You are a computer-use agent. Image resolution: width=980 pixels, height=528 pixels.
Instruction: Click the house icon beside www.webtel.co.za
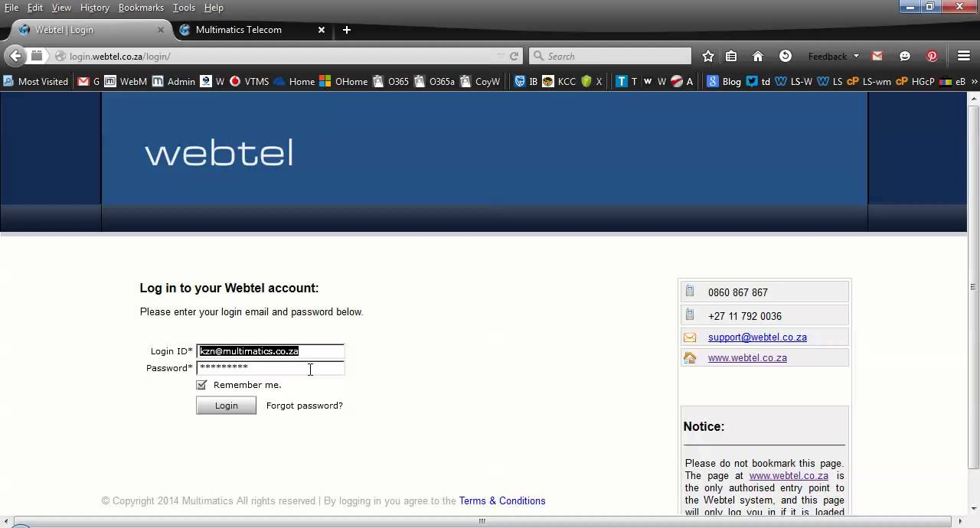pyautogui.click(x=690, y=357)
